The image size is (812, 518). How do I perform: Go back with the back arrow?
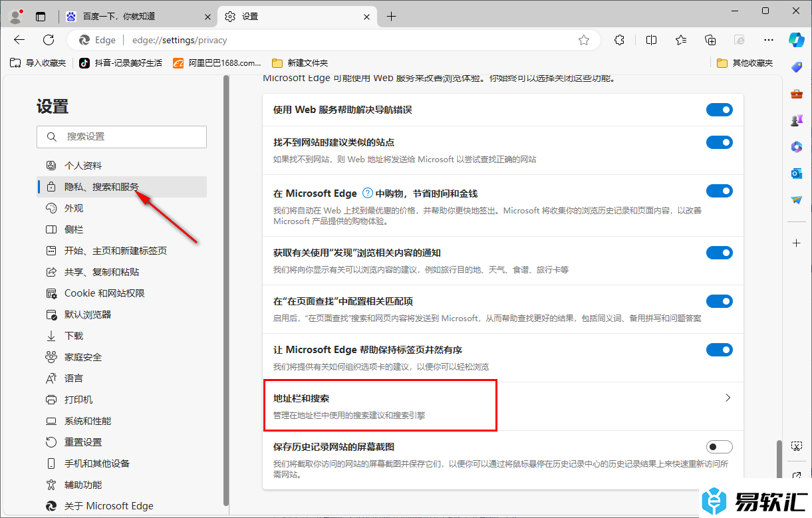(19, 40)
